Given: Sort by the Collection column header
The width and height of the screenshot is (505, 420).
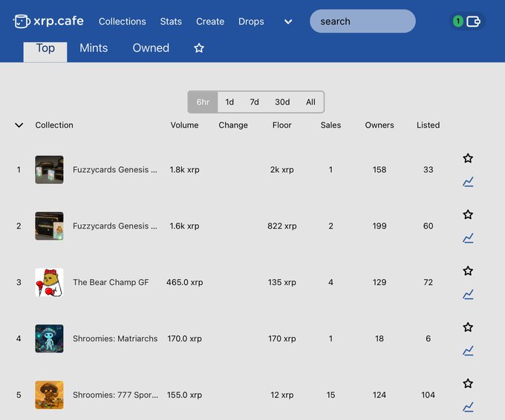Looking at the screenshot, I should [x=54, y=125].
